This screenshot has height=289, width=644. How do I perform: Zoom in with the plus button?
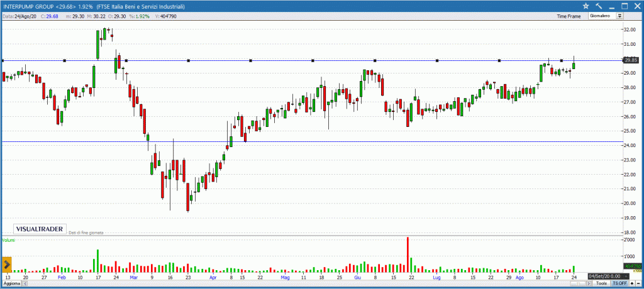click(x=631, y=283)
